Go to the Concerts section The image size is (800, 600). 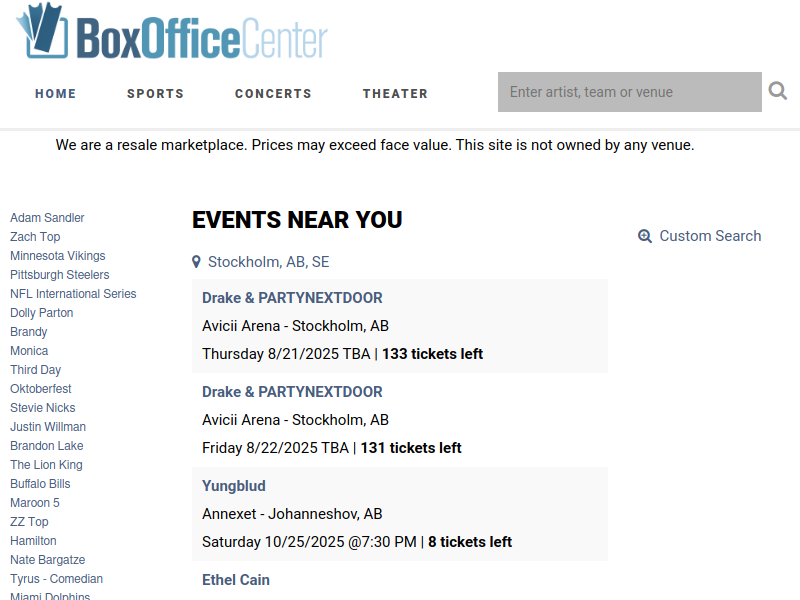point(273,94)
